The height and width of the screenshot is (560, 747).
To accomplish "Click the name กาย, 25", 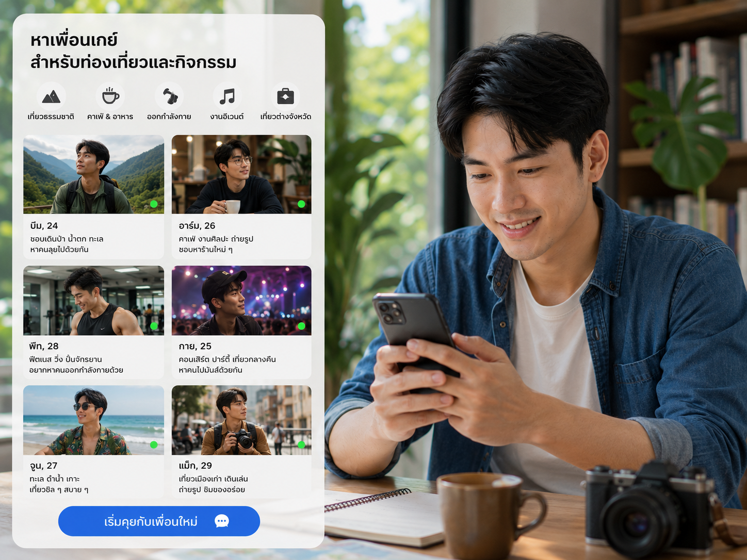I will tap(195, 346).
